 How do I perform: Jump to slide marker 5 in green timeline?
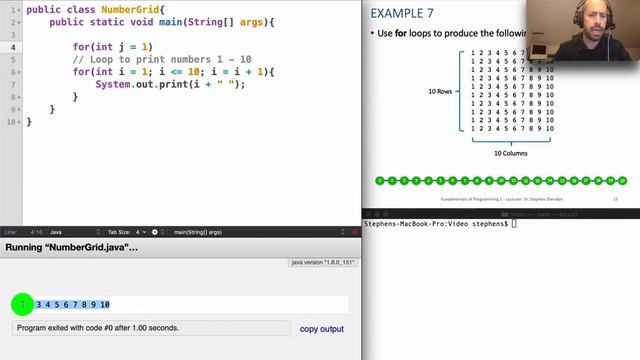[441, 180]
